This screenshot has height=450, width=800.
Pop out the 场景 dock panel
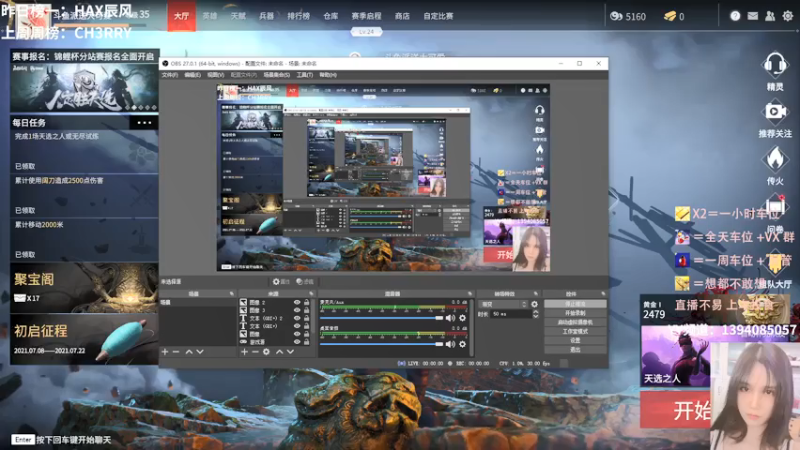[232, 294]
